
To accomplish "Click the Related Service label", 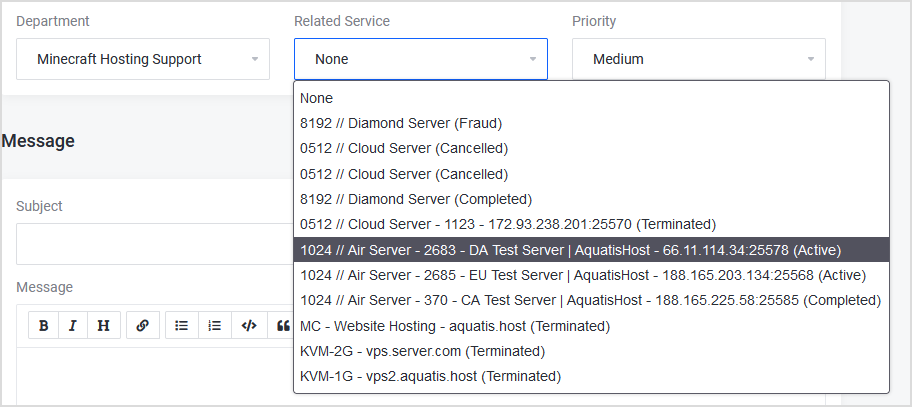I will coord(342,21).
